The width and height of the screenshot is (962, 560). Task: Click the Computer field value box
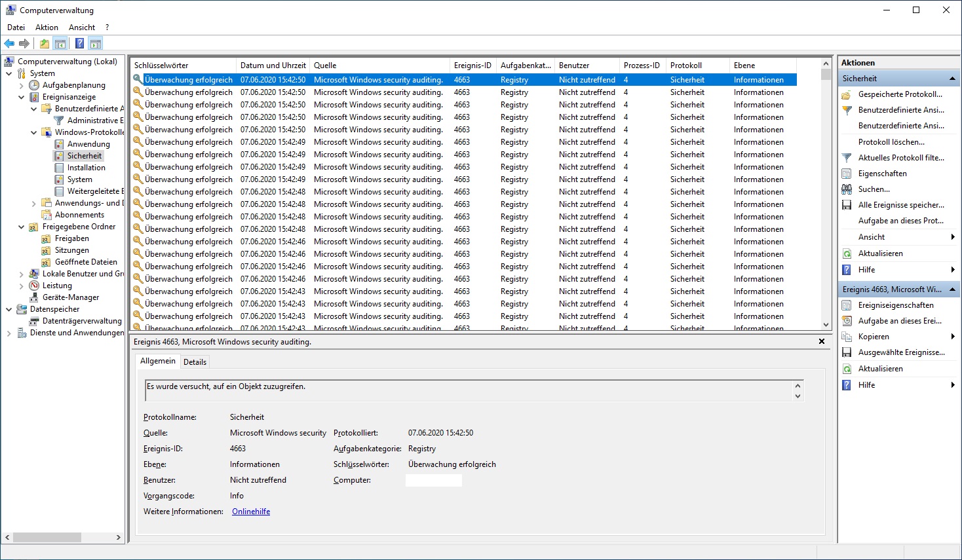click(434, 480)
